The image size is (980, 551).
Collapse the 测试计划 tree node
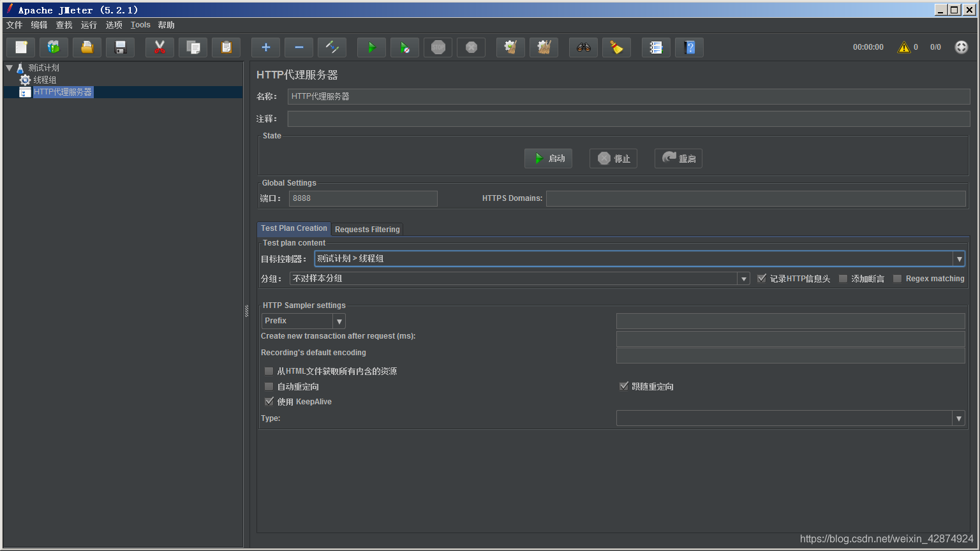tap(9, 68)
